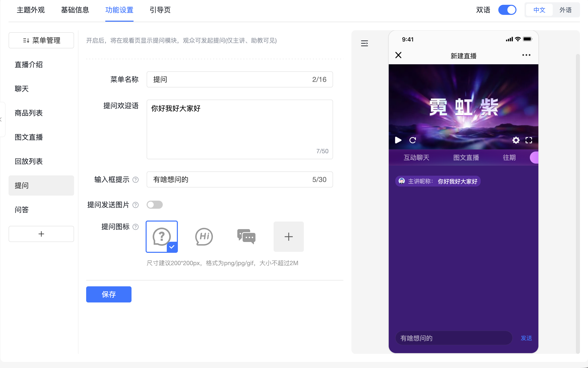Click the 菜单管理 button
Image resolution: width=588 pixels, height=368 pixels.
coord(41,40)
